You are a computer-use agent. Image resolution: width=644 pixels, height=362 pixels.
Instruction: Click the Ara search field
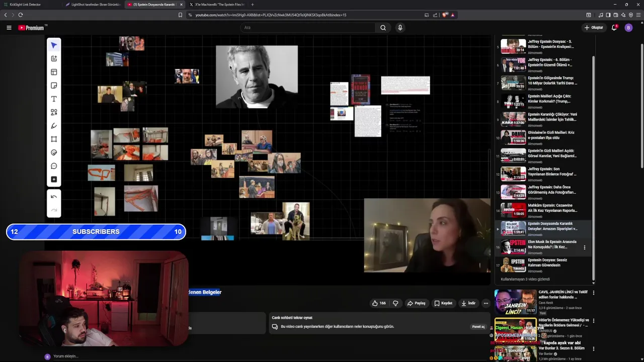307,28
